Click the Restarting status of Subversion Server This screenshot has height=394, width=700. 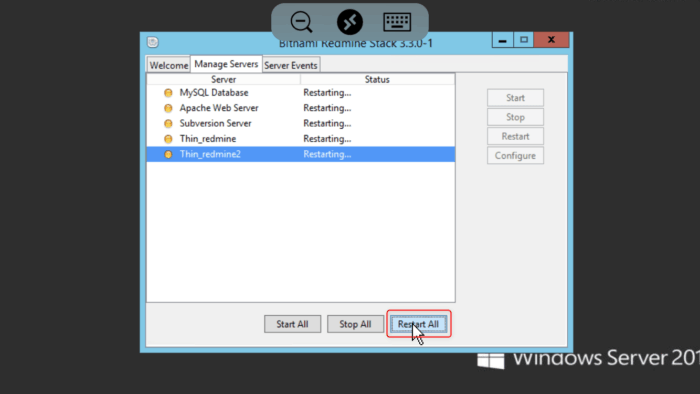[x=327, y=124]
